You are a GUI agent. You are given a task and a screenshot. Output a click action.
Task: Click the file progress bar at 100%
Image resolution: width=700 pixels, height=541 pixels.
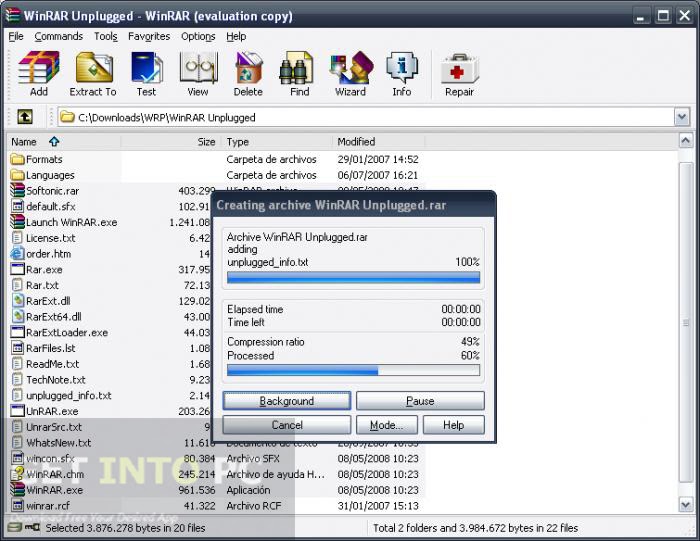click(354, 278)
